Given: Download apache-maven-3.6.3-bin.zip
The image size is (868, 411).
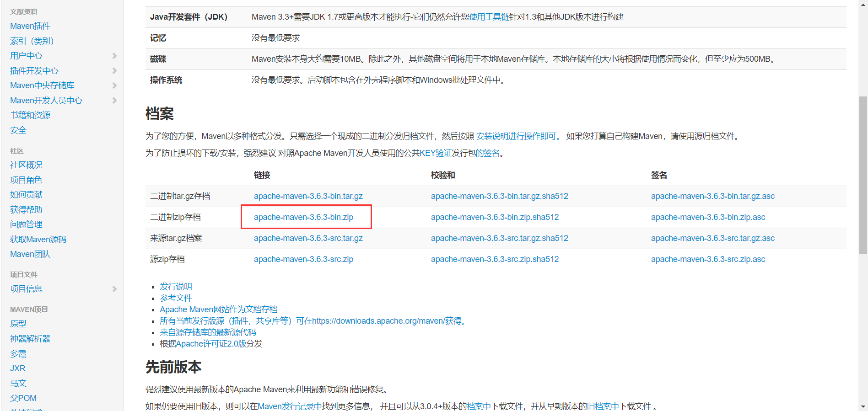Looking at the screenshot, I should 304,217.
